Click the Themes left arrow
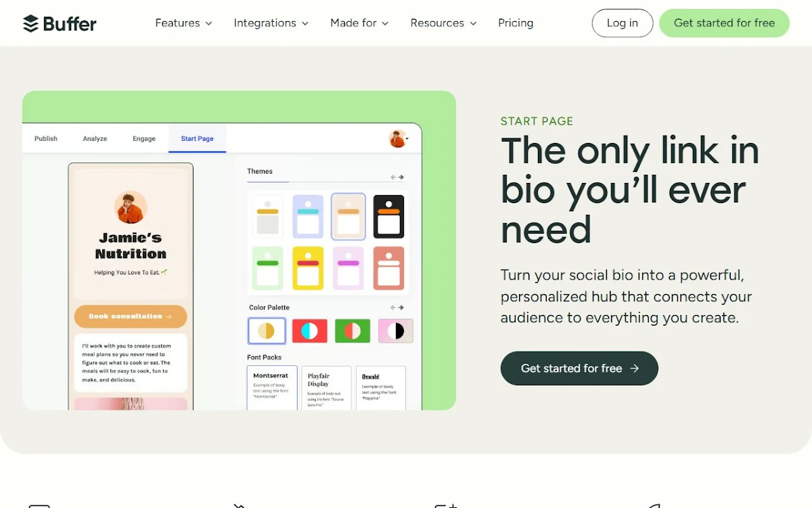The height and width of the screenshot is (508, 812). click(393, 177)
